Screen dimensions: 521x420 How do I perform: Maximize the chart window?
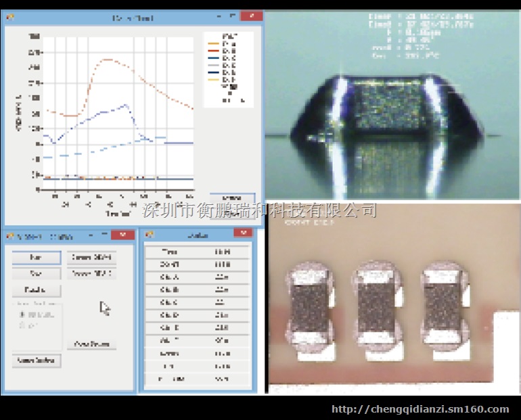(x=232, y=16)
